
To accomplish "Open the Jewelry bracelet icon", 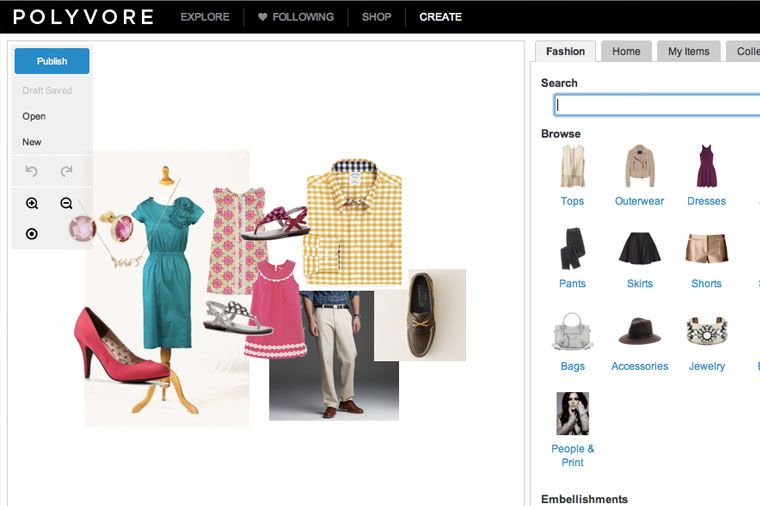I will [707, 332].
